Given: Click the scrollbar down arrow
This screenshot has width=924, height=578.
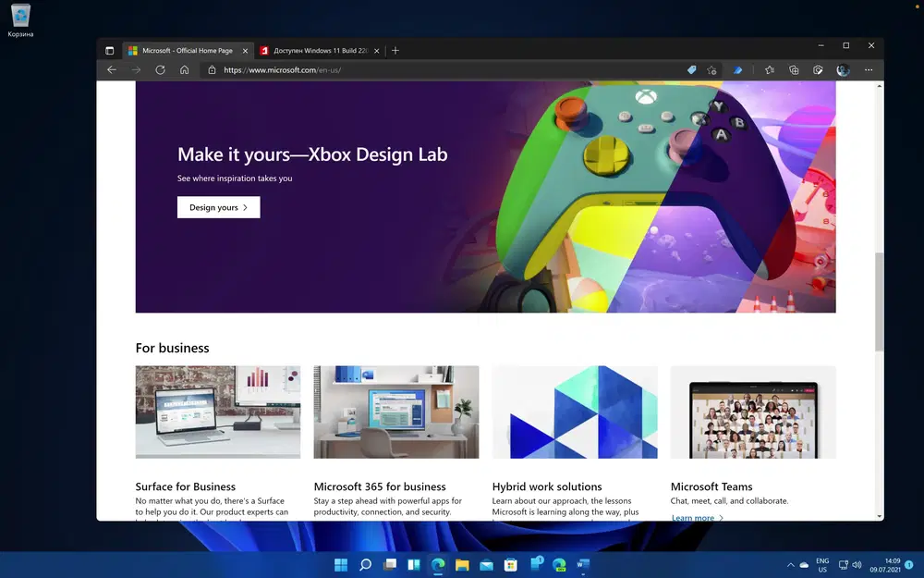Looking at the screenshot, I should tap(880, 517).
